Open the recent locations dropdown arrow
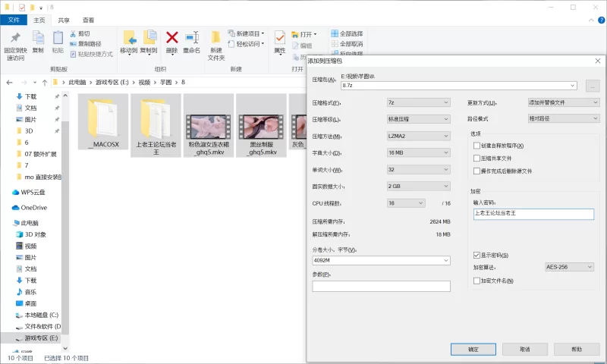 (35, 83)
